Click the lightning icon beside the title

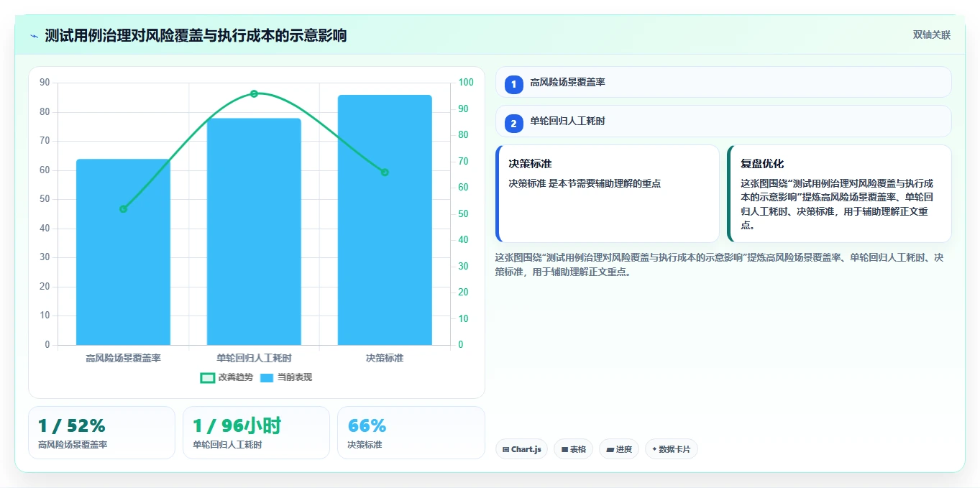34,36
